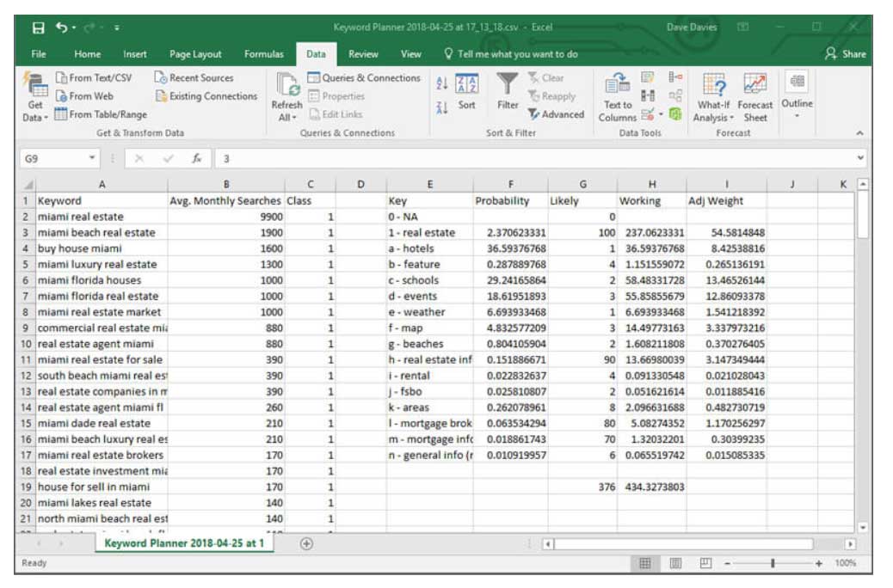Sort descending with the Z to A icon
This screenshot has width=893, height=588.
(441, 107)
